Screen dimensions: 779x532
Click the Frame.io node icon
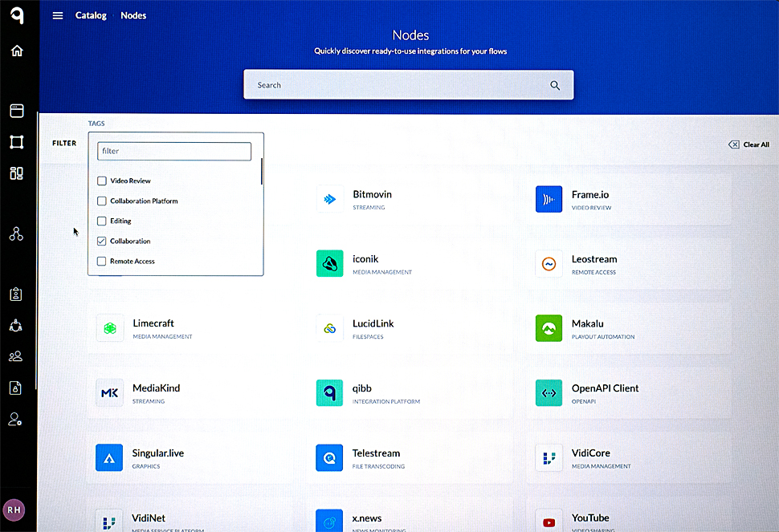pyautogui.click(x=549, y=199)
